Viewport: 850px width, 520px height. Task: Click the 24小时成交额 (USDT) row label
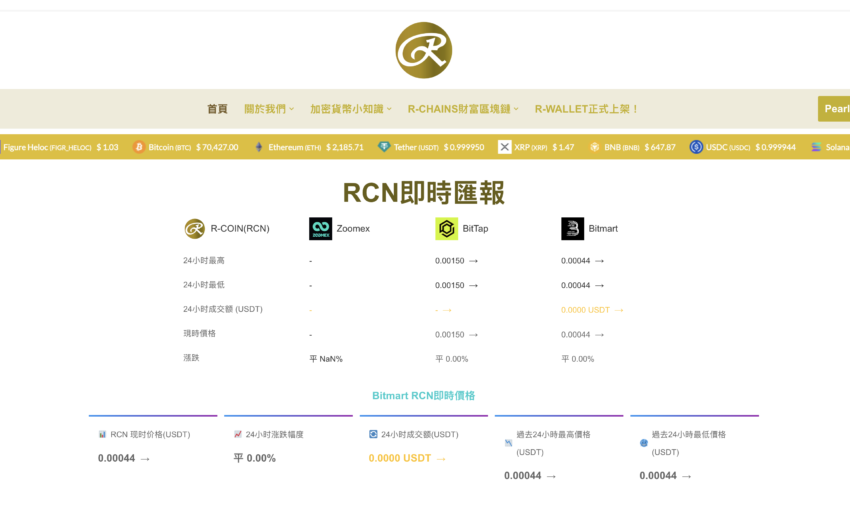[223, 309]
